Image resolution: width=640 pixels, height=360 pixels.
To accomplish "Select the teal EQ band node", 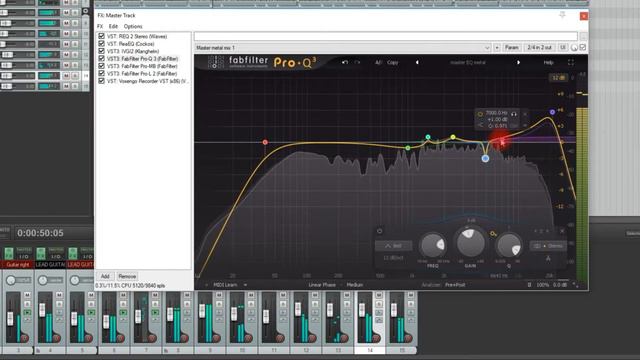I will [428, 137].
